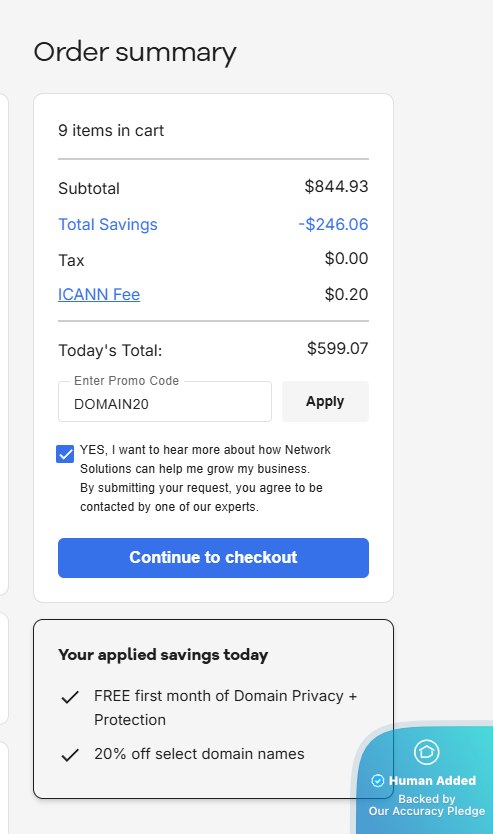Screen dimensions: 493x834
Task: Continue to checkout
Action: pos(213,557)
